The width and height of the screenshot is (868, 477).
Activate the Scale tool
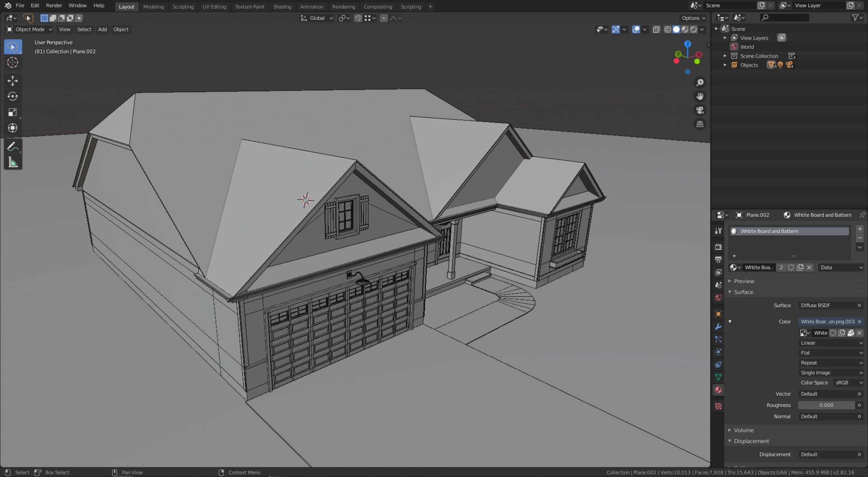(13, 112)
